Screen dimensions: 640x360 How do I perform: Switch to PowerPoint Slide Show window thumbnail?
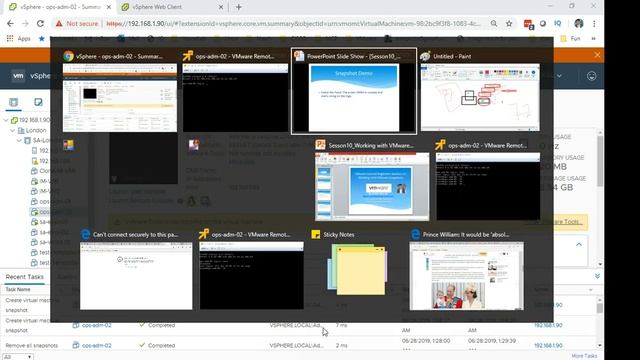click(x=354, y=98)
